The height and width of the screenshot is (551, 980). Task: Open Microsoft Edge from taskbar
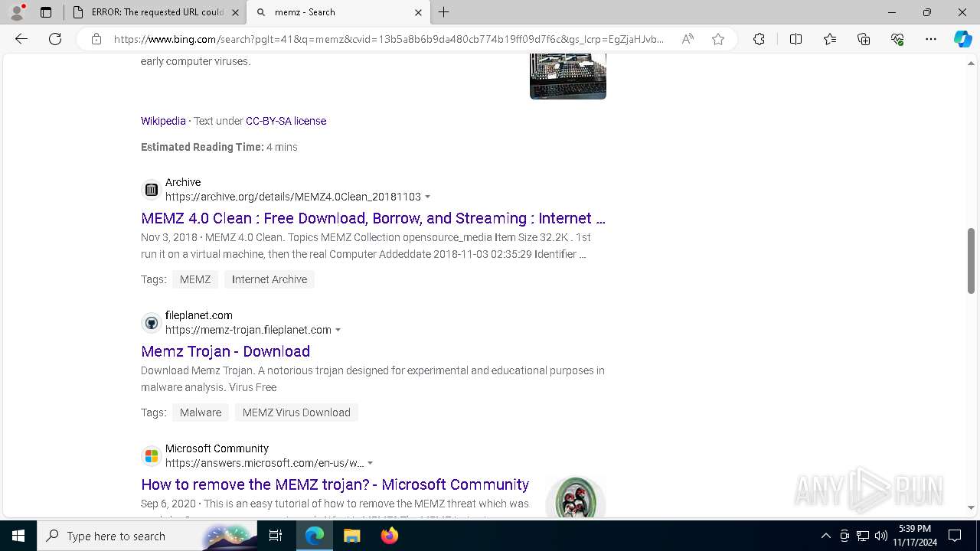[315, 536]
